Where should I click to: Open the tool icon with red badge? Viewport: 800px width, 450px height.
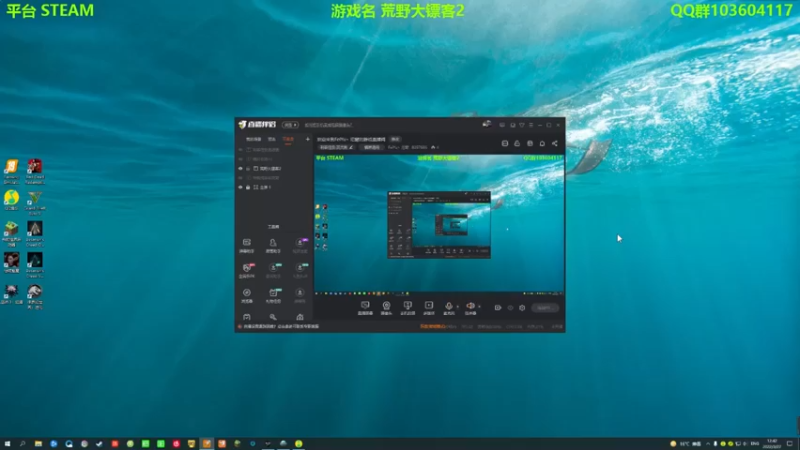(x=247, y=270)
